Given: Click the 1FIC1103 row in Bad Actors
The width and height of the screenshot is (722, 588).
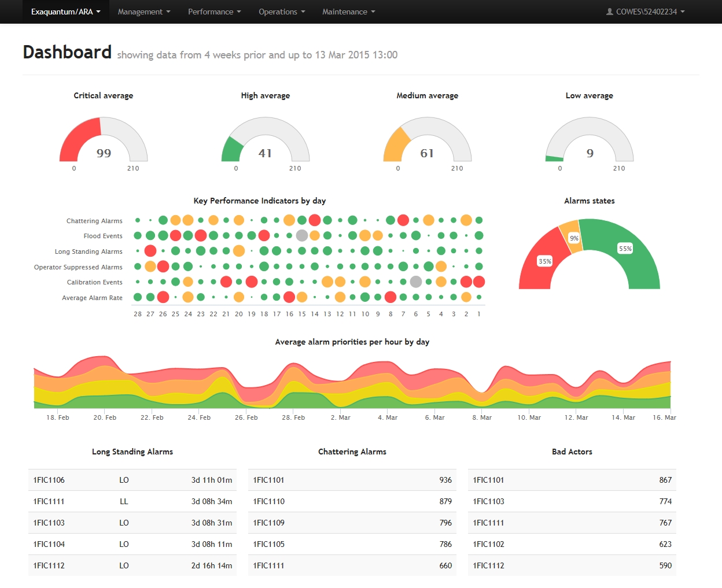Looking at the screenshot, I should (489, 501).
